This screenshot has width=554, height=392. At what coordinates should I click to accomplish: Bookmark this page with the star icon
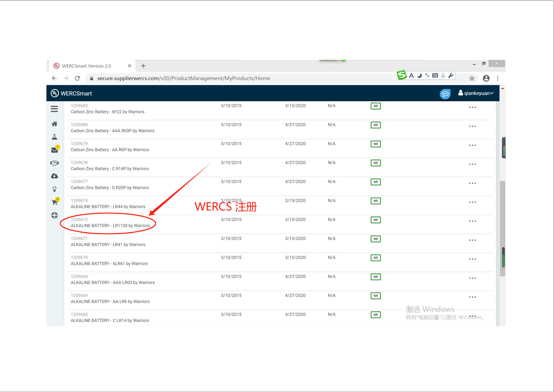tap(472, 78)
